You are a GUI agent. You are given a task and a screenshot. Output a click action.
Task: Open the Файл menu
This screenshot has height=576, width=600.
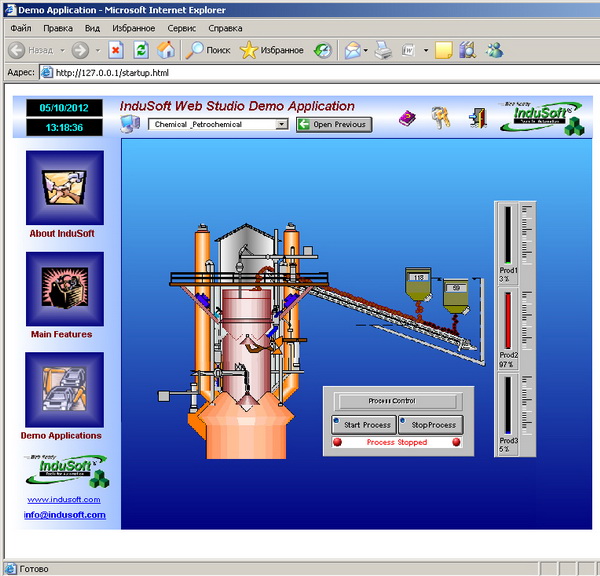(x=21, y=28)
